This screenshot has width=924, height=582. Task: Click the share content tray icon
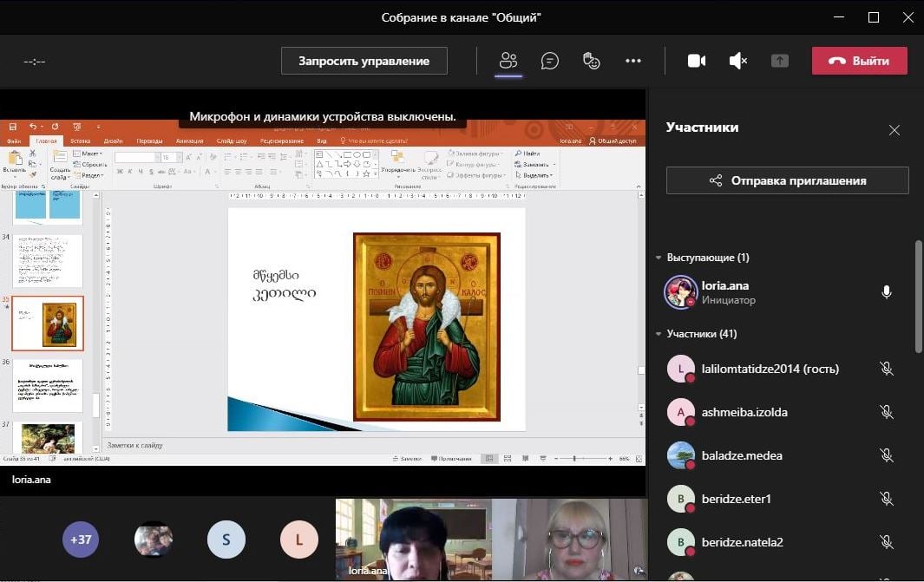tap(779, 61)
